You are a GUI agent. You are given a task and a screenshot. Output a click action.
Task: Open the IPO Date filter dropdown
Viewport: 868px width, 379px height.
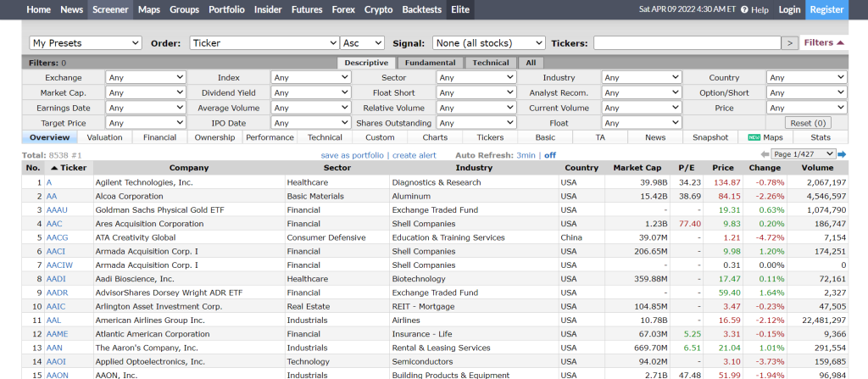310,122
